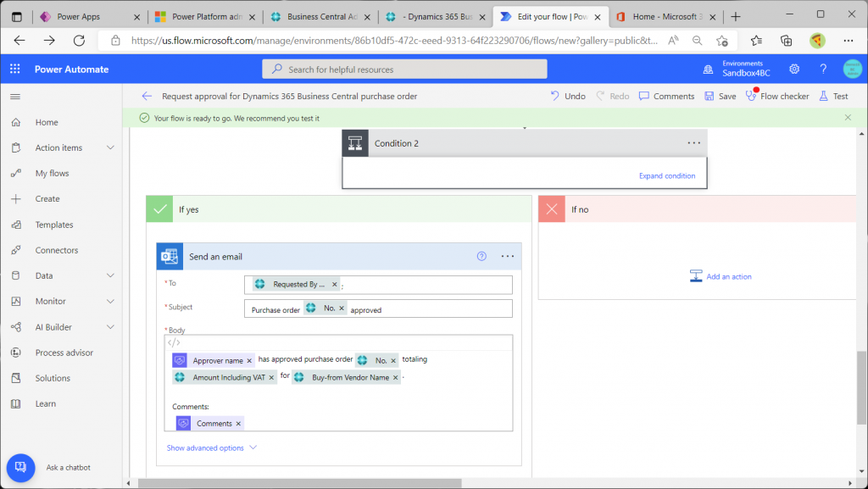Click the search for helpful resources box
This screenshot has height=489, width=868.
[x=404, y=69]
